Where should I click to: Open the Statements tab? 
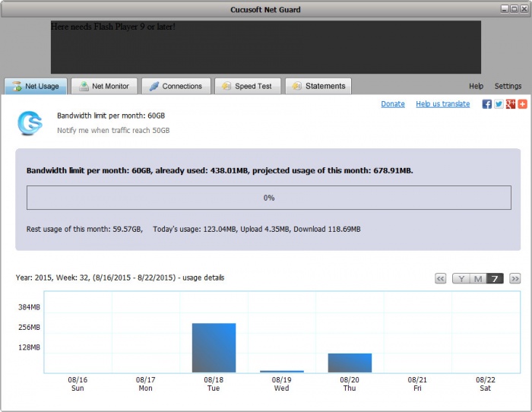(x=318, y=86)
